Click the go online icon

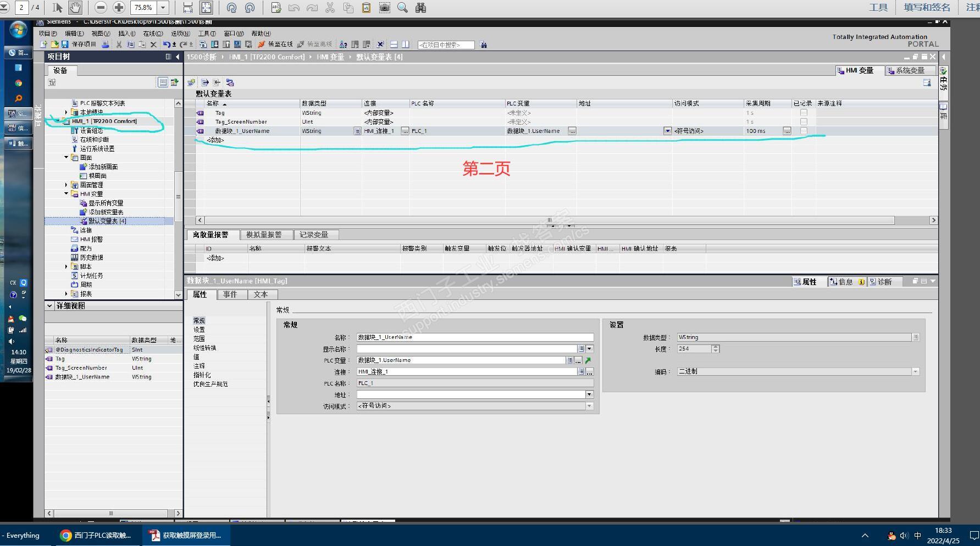(262, 44)
